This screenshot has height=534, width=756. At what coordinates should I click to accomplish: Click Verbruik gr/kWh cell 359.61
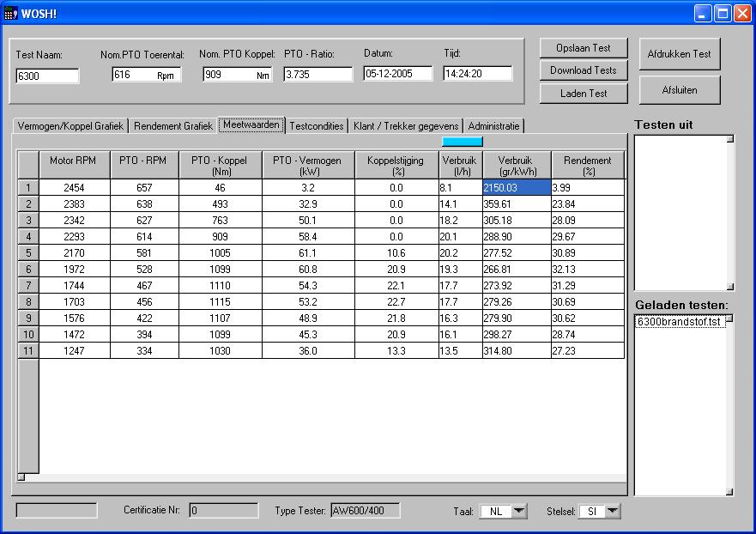517,204
